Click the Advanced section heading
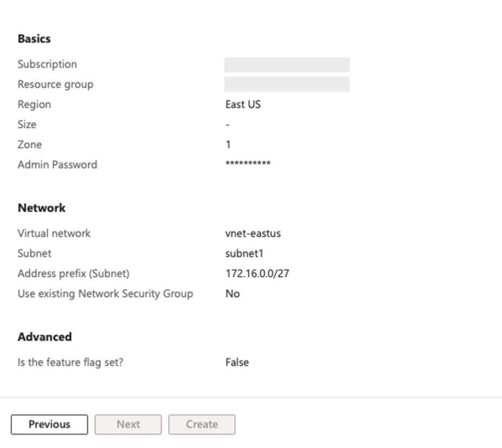Viewport: 502px width, 448px height. pyautogui.click(x=44, y=337)
